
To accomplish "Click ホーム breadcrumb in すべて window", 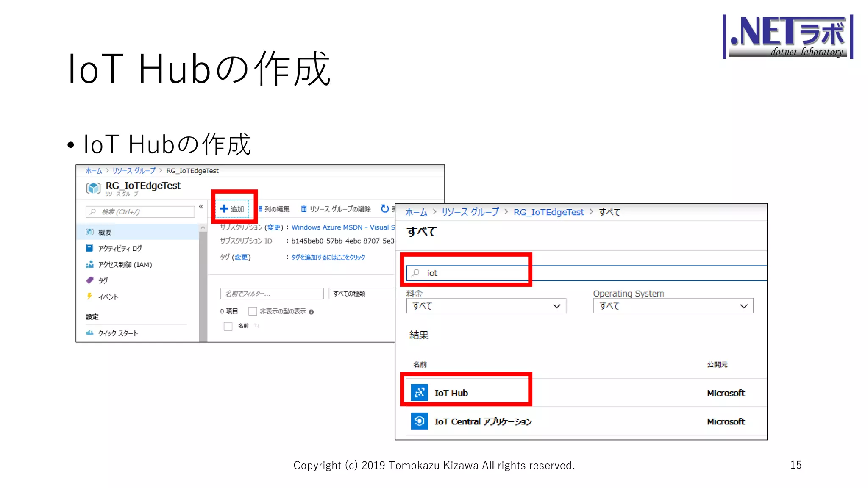I will point(416,212).
